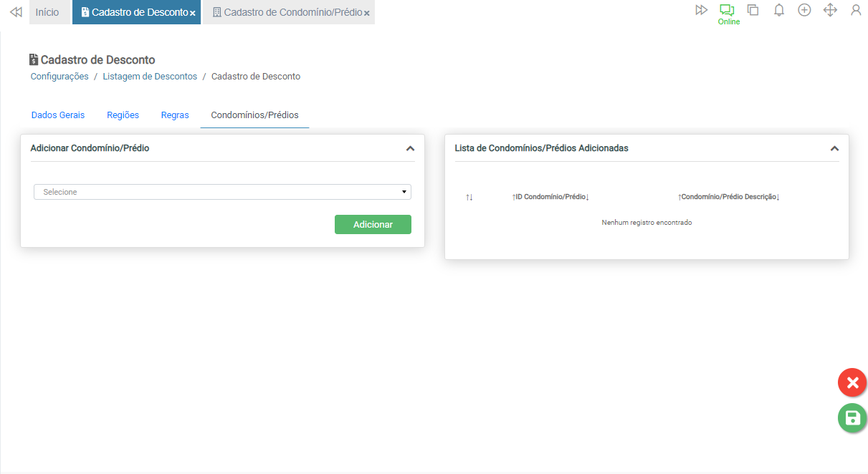Click the four-arrow move icon
The width and height of the screenshot is (868, 474).
[830, 10]
